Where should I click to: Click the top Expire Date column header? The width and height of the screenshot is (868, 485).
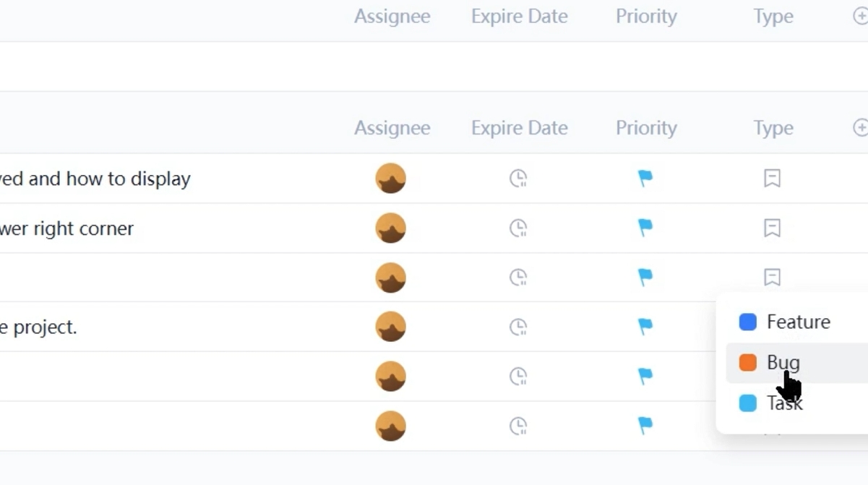click(x=519, y=16)
